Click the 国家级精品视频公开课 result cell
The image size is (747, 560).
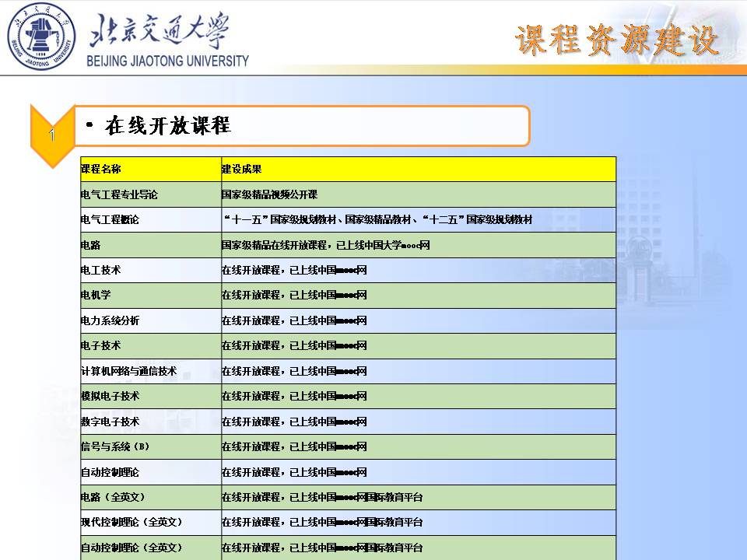[270, 194]
